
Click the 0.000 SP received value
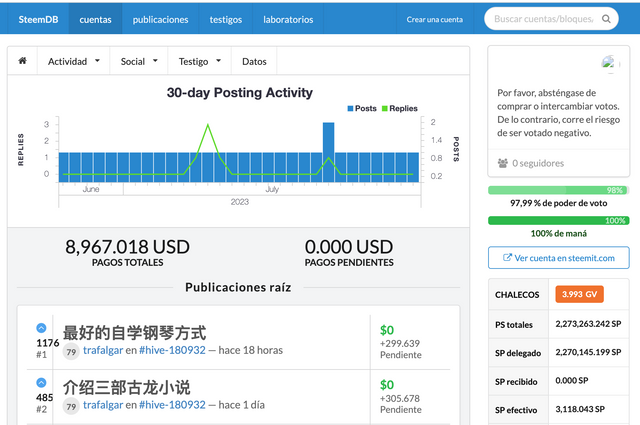pyautogui.click(x=571, y=380)
